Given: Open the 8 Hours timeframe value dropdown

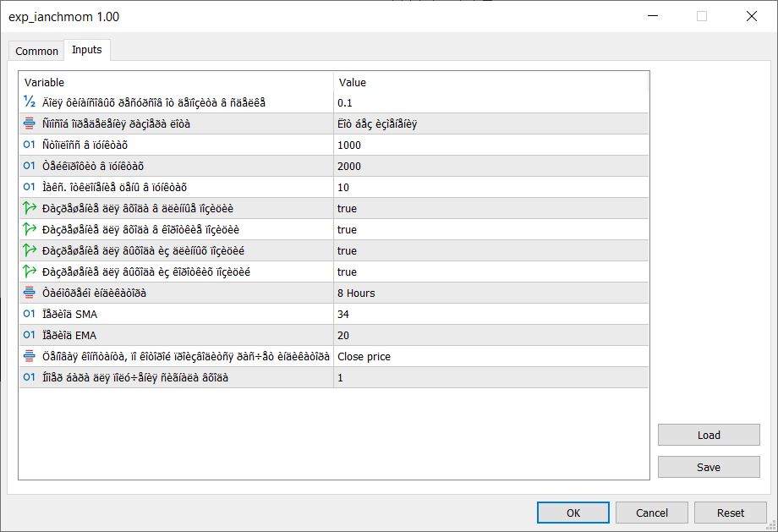Looking at the screenshot, I should (490, 293).
